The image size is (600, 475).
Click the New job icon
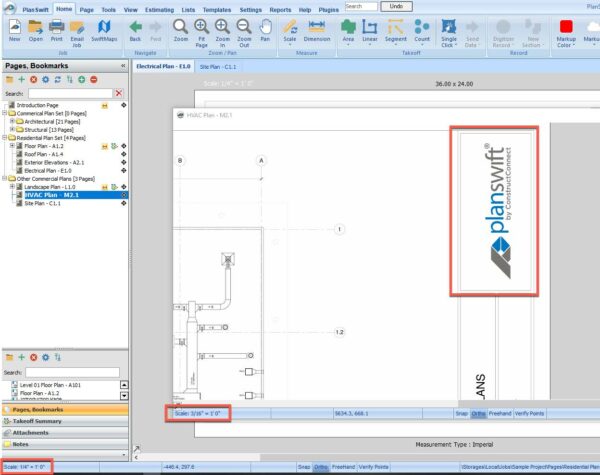tap(15, 30)
